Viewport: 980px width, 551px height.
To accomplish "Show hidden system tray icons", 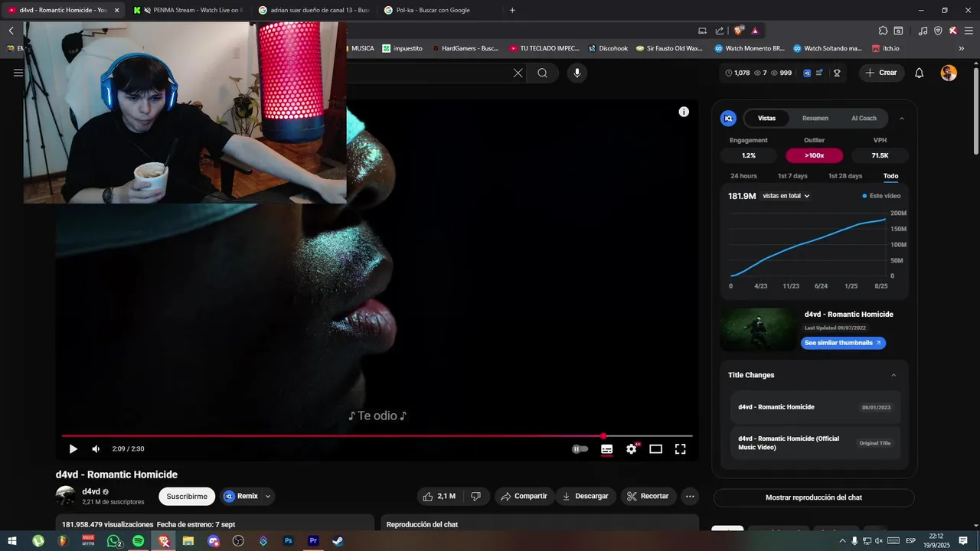I will point(843,541).
